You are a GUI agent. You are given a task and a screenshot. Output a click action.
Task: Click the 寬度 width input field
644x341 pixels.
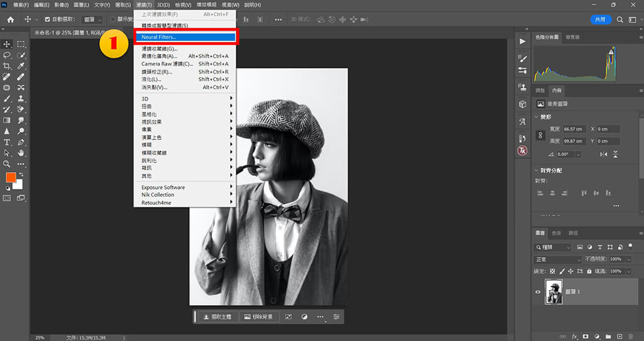(x=574, y=129)
